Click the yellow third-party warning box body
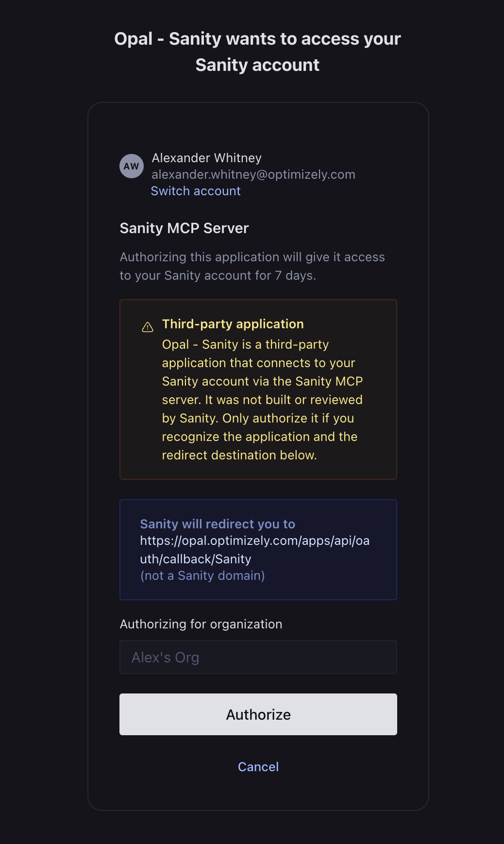 click(x=258, y=389)
